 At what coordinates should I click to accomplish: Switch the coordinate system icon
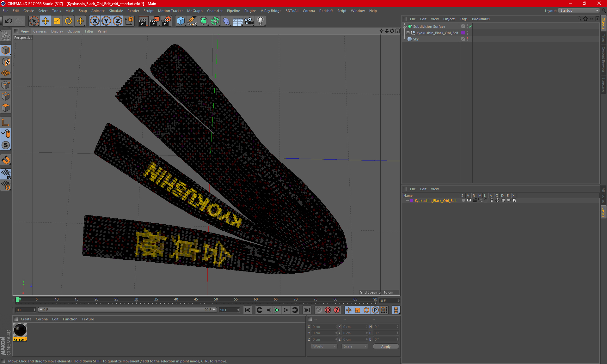[129, 21]
